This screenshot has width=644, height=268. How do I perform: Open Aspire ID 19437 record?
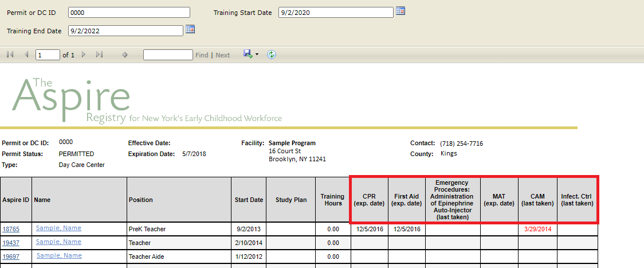coord(11,243)
